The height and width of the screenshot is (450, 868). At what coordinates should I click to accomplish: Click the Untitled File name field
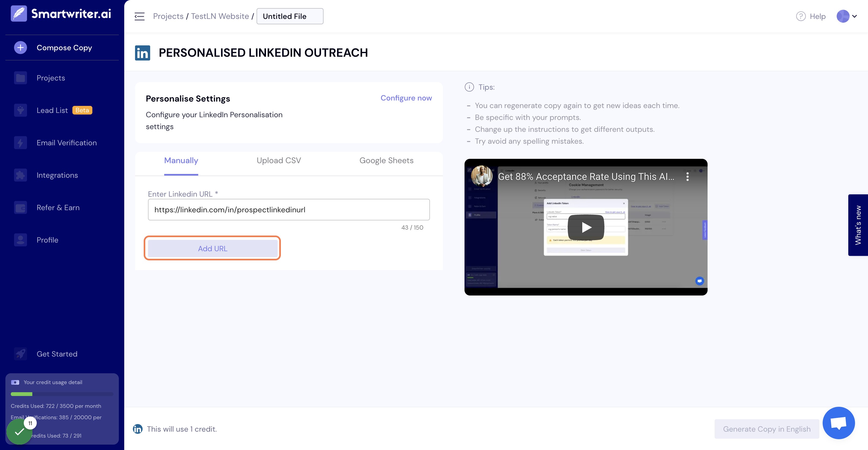290,16
